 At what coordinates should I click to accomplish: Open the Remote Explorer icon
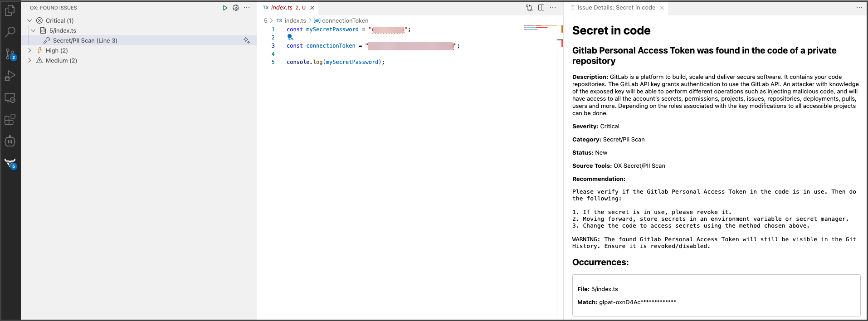pyautogui.click(x=10, y=97)
